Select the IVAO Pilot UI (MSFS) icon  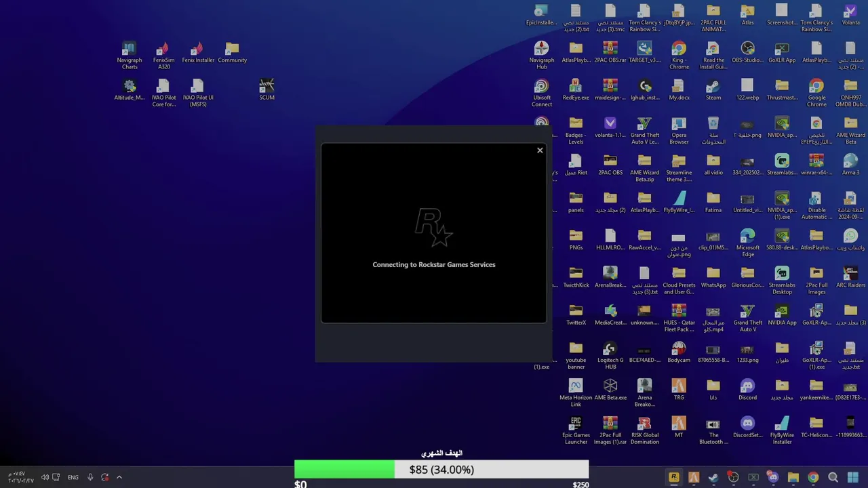click(x=198, y=93)
